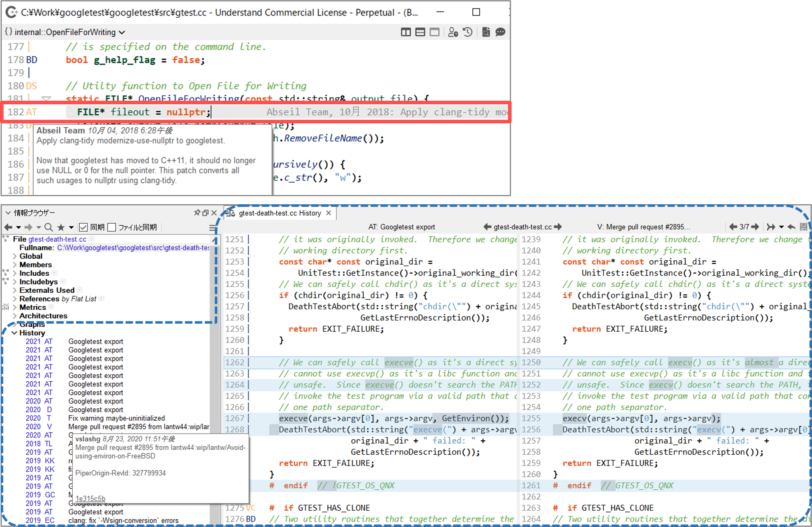
Task: Close the gtest-death-test.cc History tab
Action: coord(328,213)
